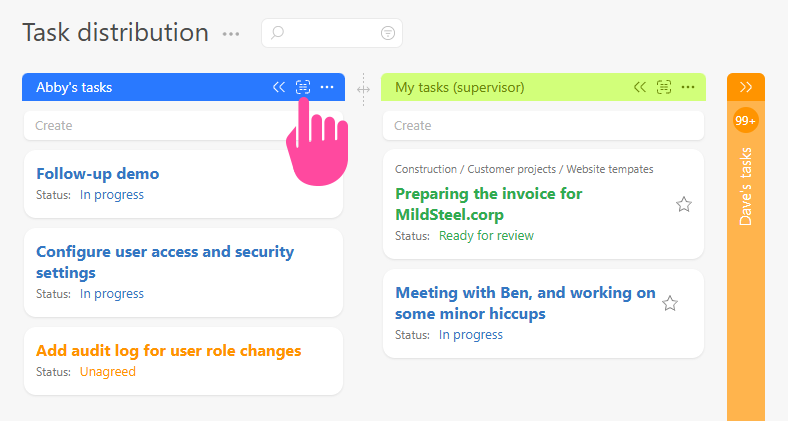788x421 pixels.
Task: Collapse the Abby's tasks column
Action: tap(279, 87)
